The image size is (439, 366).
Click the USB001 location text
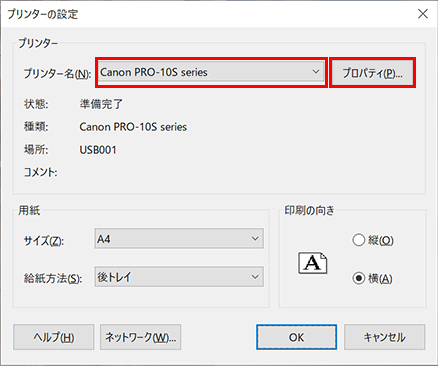98,150
